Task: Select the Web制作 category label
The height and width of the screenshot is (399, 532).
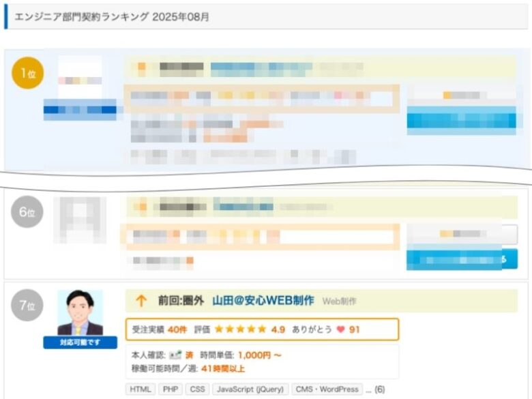Action: (339, 301)
